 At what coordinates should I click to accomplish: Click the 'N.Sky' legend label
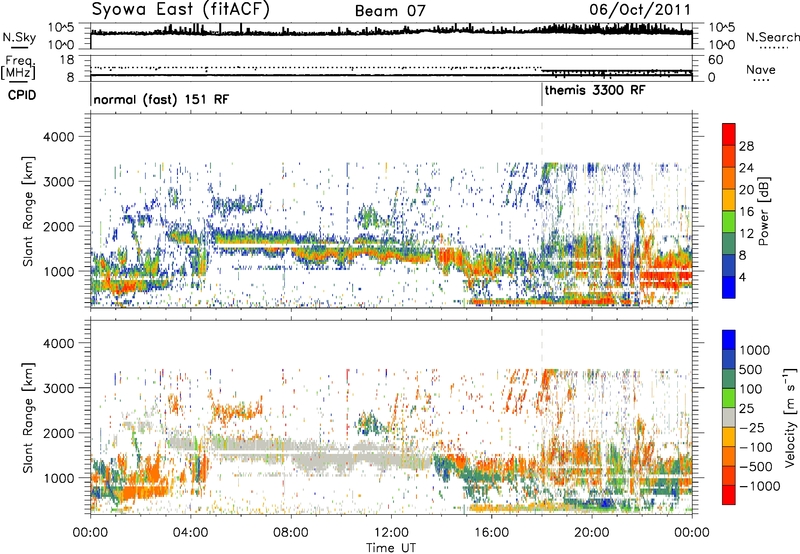click(19, 37)
